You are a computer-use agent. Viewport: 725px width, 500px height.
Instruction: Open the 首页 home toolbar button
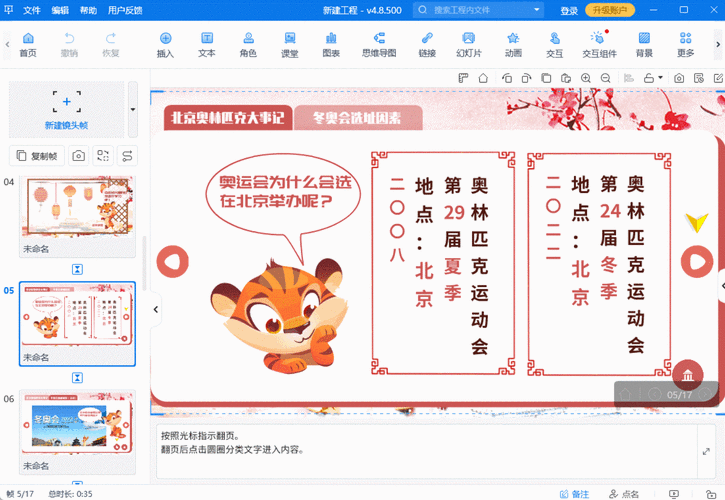click(28, 45)
